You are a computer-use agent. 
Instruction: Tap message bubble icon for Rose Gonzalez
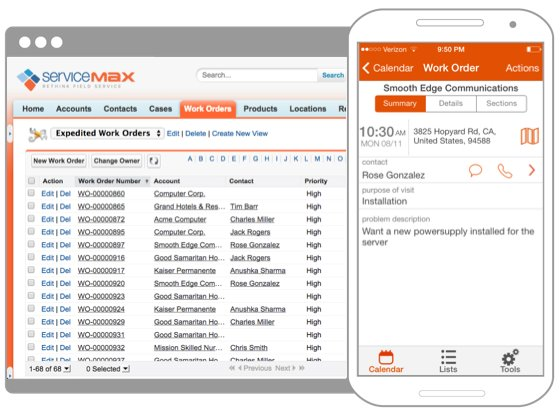[475, 170]
